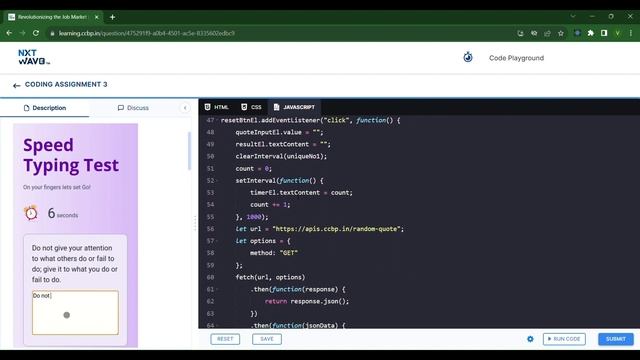Open editor settings gear icon

pos(530,339)
